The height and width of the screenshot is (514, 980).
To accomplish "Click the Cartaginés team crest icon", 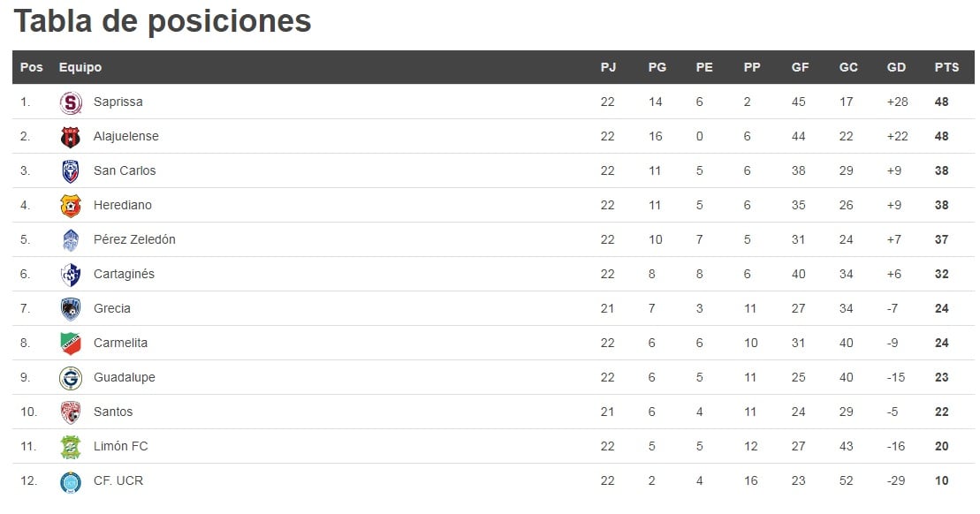I will tap(71, 275).
